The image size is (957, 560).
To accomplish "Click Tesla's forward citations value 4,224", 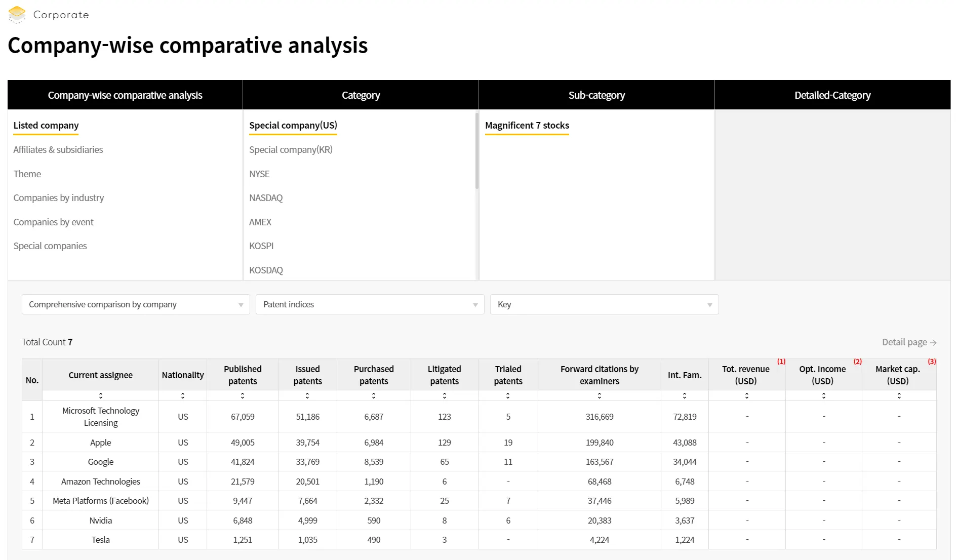I will click(600, 540).
